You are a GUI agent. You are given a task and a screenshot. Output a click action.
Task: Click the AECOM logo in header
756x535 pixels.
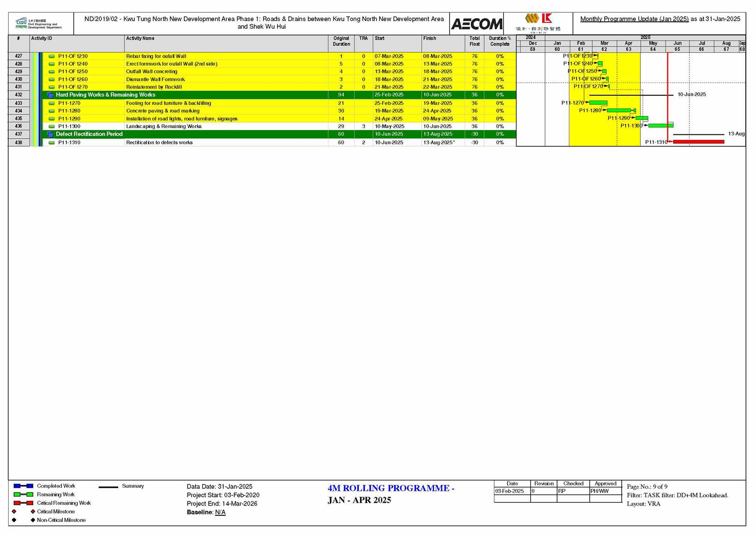click(476, 24)
